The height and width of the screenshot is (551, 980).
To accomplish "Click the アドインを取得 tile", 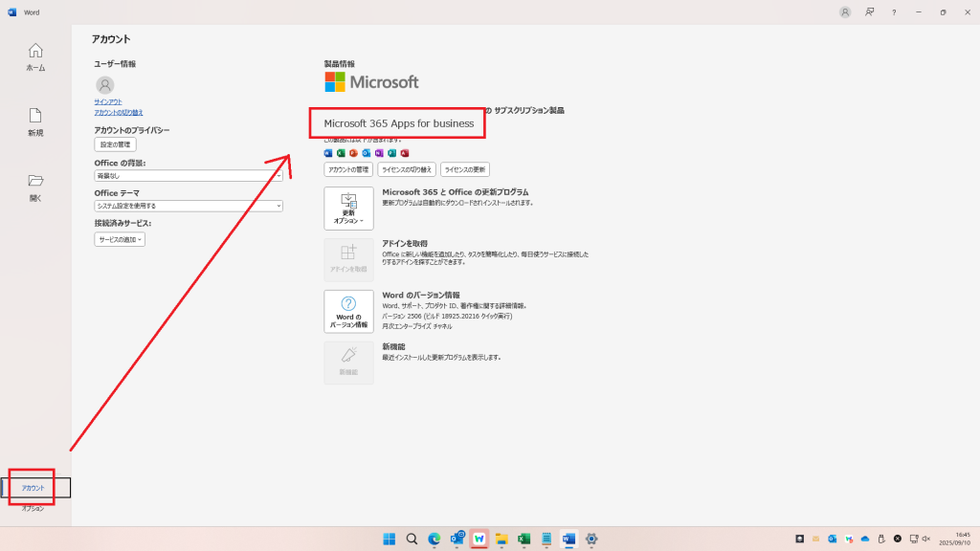I will (348, 260).
